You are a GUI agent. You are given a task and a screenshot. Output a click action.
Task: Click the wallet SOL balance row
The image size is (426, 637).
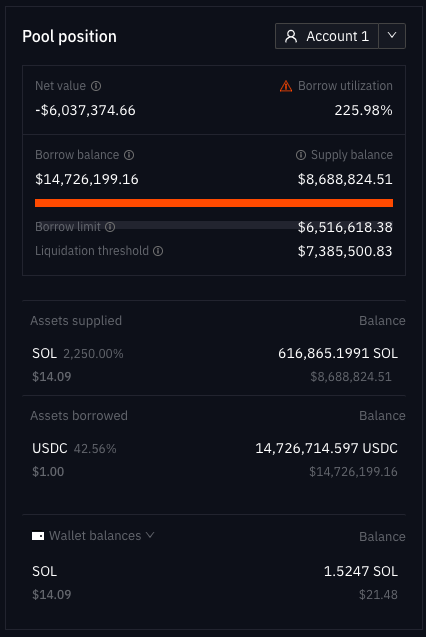214,583
